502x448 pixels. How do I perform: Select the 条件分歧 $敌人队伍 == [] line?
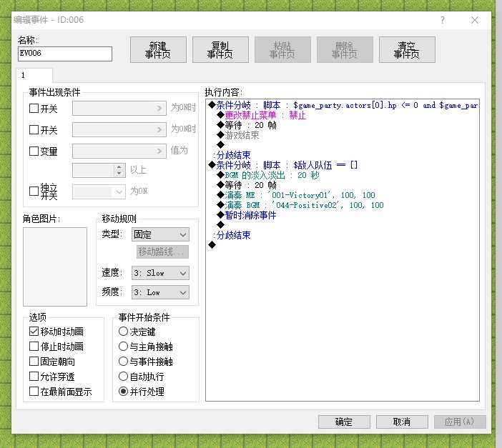point(282,165)
